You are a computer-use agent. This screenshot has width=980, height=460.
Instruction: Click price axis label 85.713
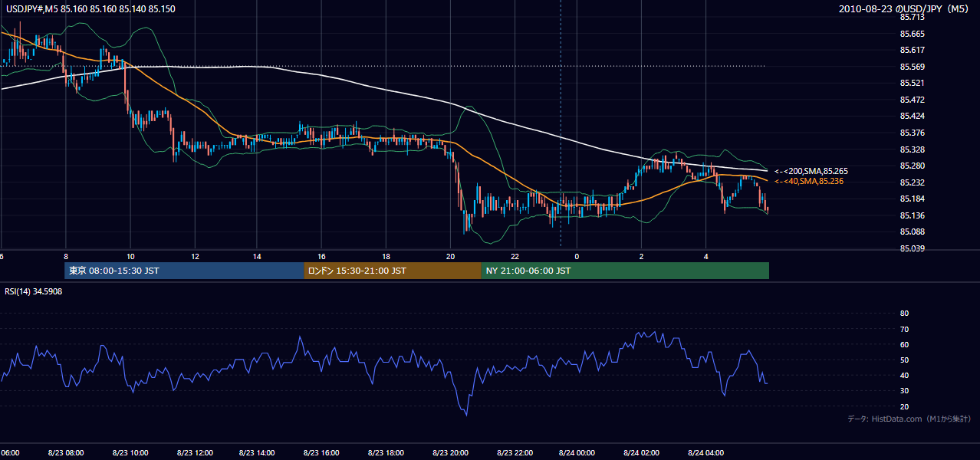coord(912,17)
